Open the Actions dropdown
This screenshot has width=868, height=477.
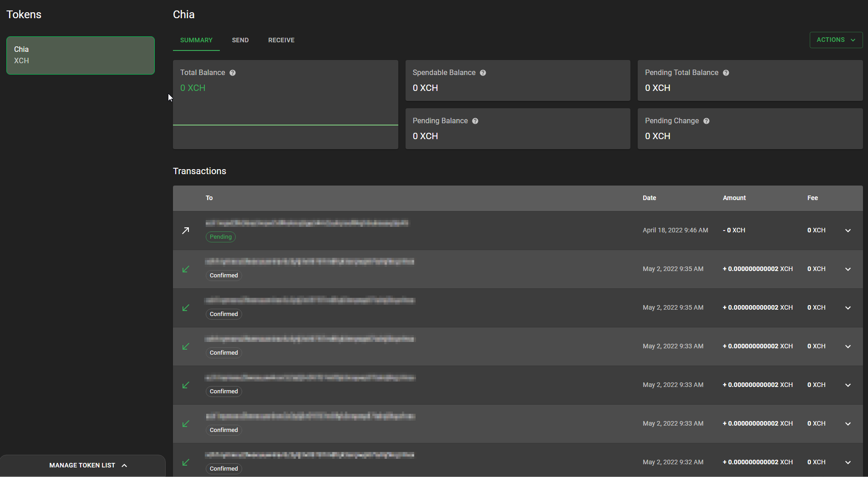tap(836, 40)
